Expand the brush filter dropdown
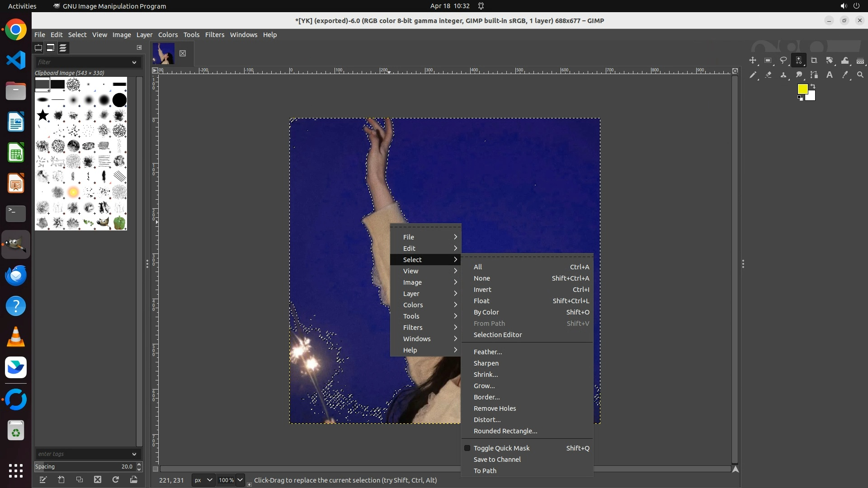Viewport: 868px width, 488px height. coord(134,62)
